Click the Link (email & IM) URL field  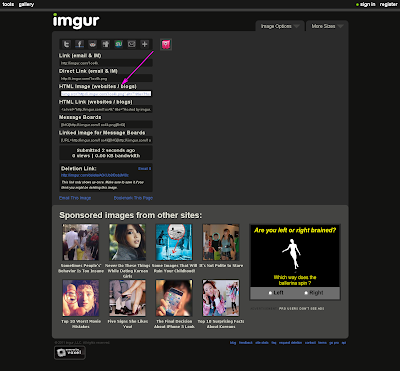pos(106,63)
